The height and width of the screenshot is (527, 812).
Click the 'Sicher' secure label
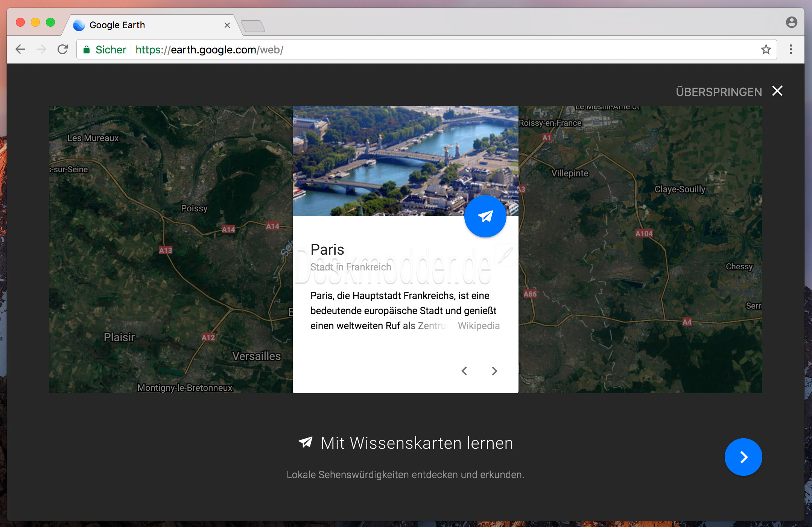point(111,50)
